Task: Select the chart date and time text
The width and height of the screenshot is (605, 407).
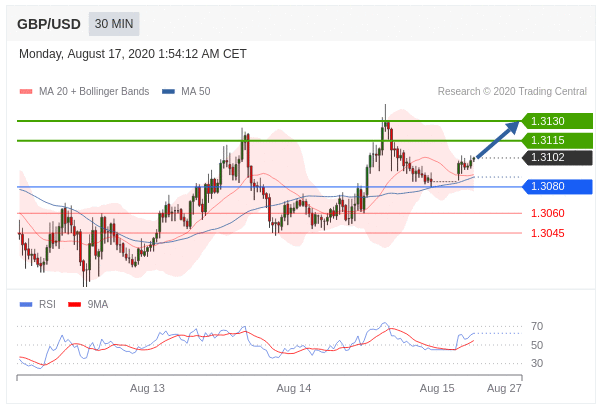Action: pyautogui.click(x=133, y=54)
